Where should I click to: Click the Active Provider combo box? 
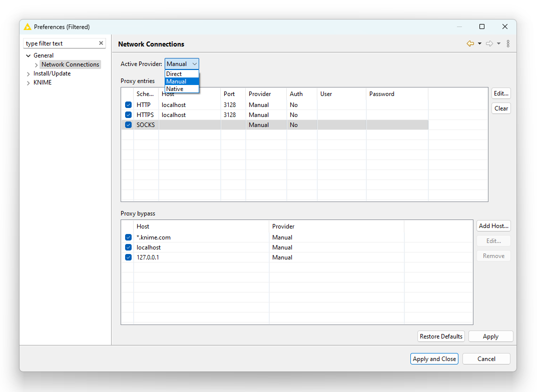[182, 64]
